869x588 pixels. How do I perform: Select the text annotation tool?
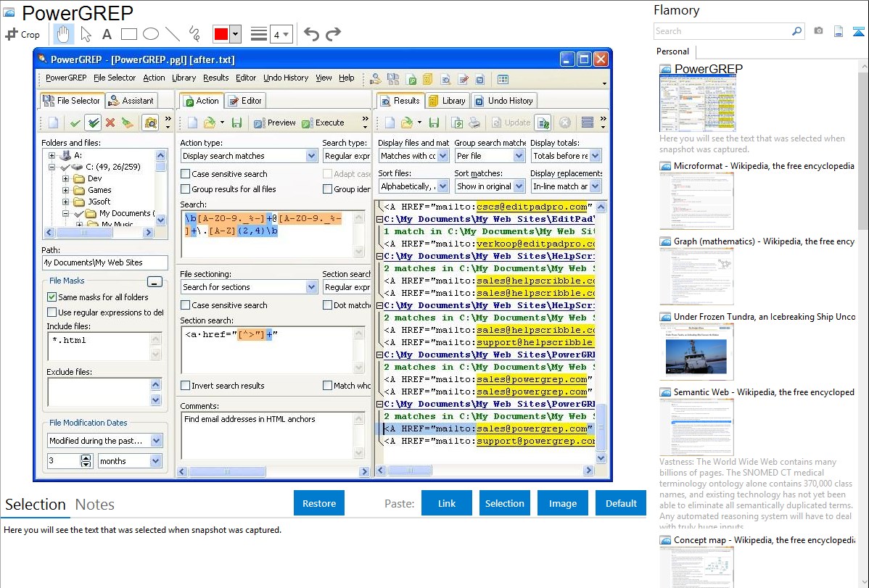click(107, 34)
